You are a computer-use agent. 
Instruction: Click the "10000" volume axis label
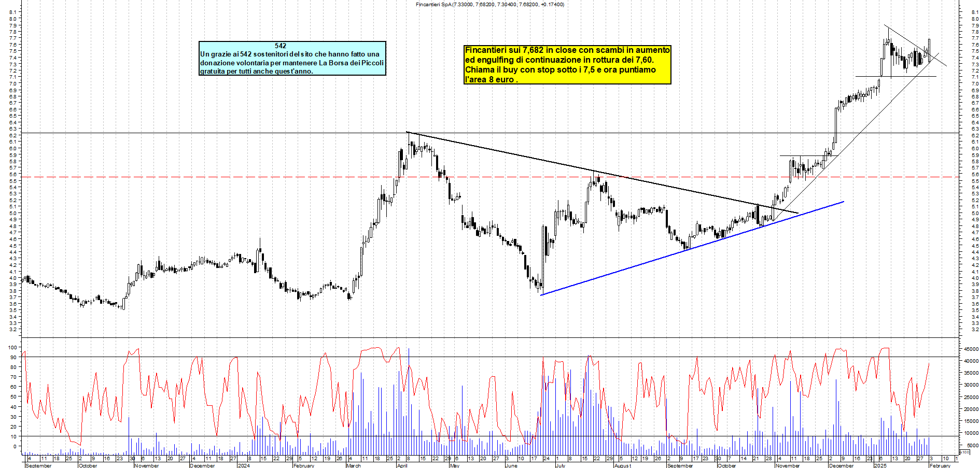coord(971,433)
